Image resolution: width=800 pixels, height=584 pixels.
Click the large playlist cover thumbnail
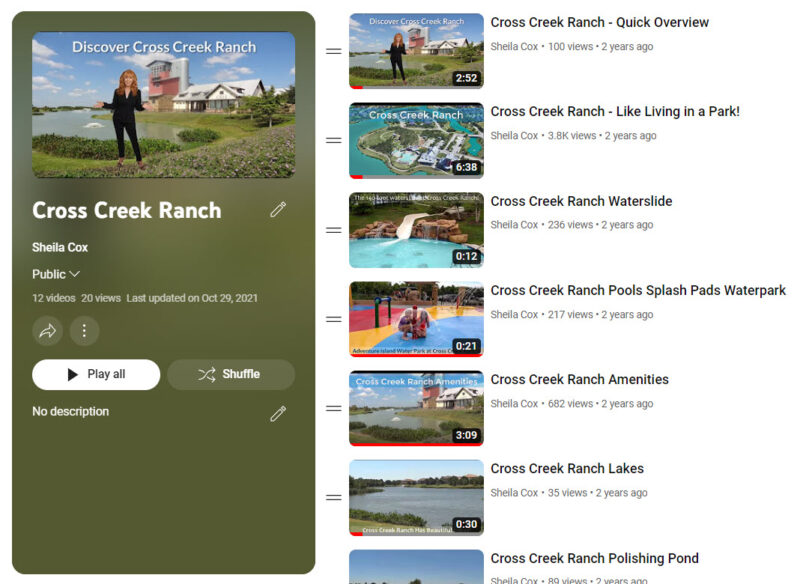(x=163, y=105)
